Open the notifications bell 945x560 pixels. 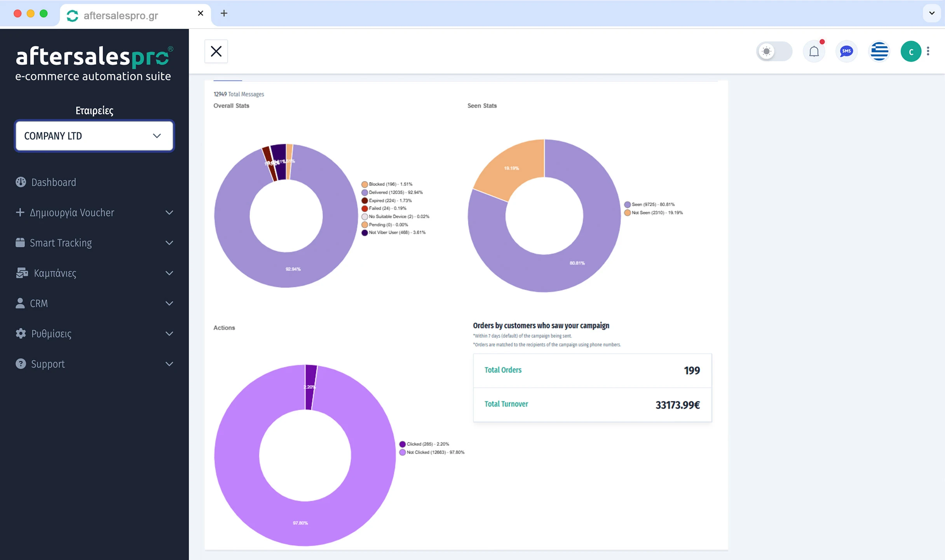point(814,51)
